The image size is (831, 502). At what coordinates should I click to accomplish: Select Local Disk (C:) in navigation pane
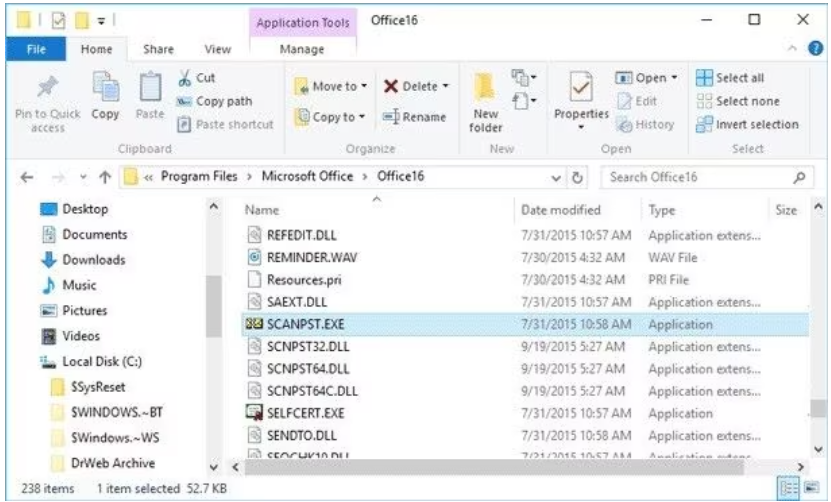pos(91,362)
